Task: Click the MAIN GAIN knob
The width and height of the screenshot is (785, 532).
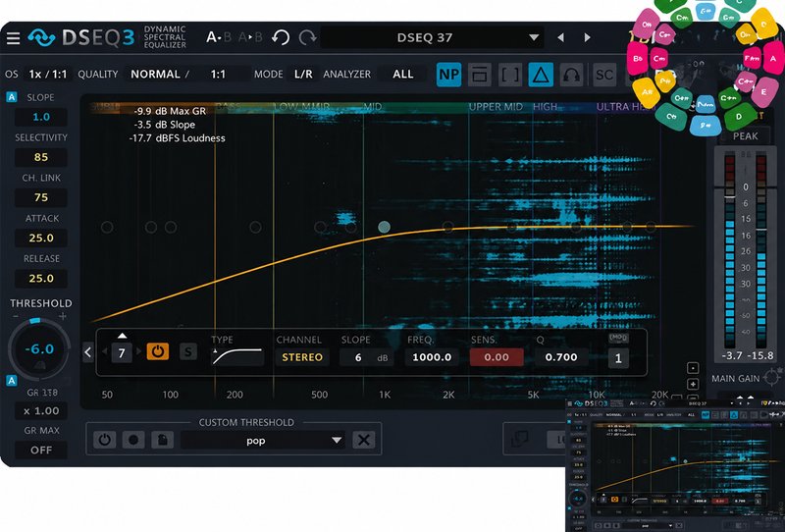Action: pos(772,377)
